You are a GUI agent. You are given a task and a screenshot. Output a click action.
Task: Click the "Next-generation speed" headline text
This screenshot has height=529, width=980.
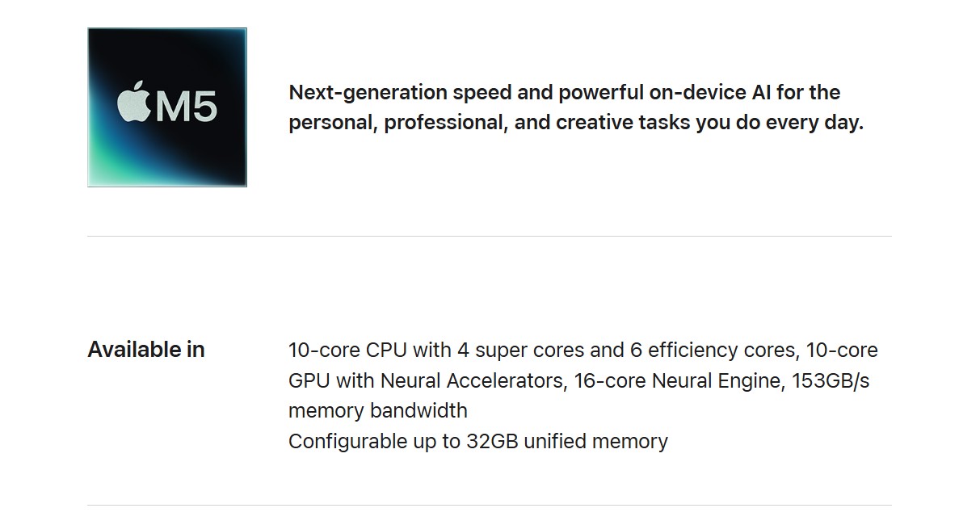(x=368, y=93)
